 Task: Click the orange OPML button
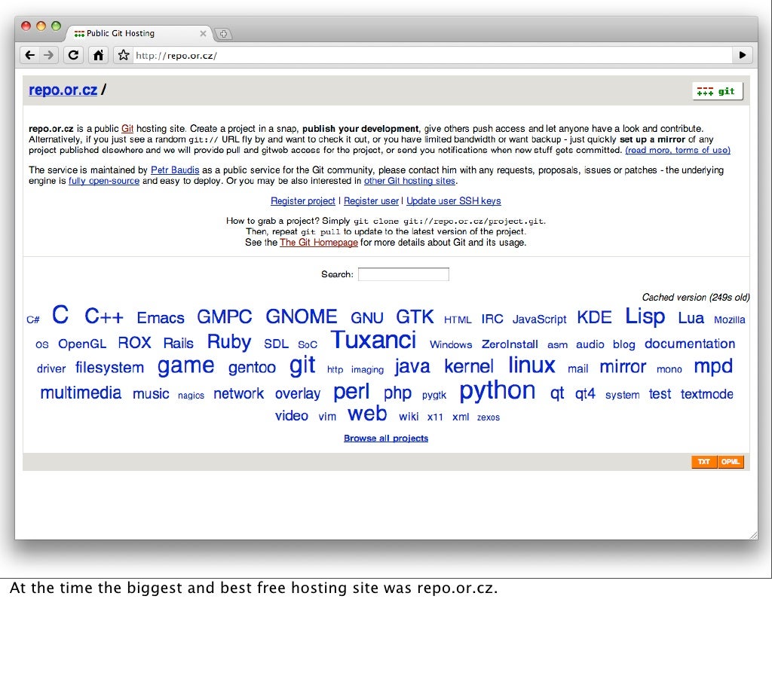point(731,462)
